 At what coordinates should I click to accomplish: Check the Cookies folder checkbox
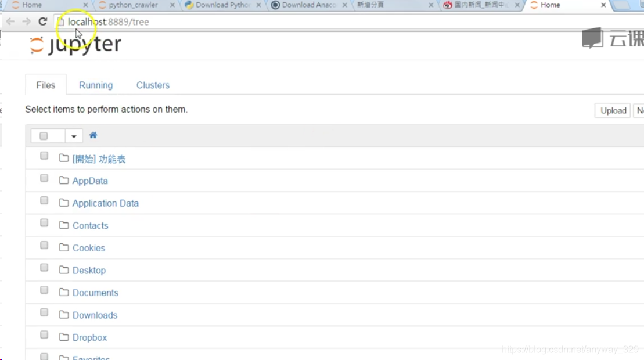(x=44, y=245)
